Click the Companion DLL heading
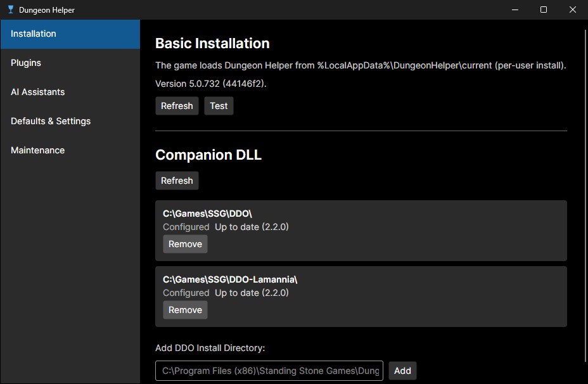The width and height of the screenshot is (588, 384). point(208,155)
